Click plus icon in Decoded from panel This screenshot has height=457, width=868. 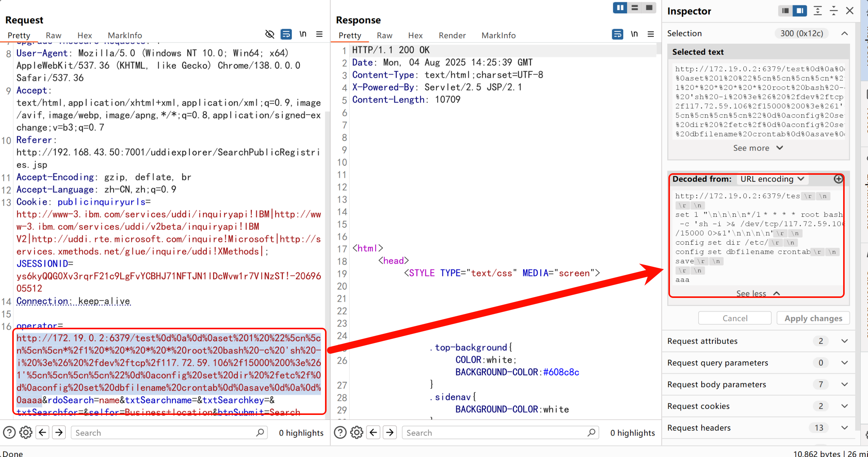(838, 179)
